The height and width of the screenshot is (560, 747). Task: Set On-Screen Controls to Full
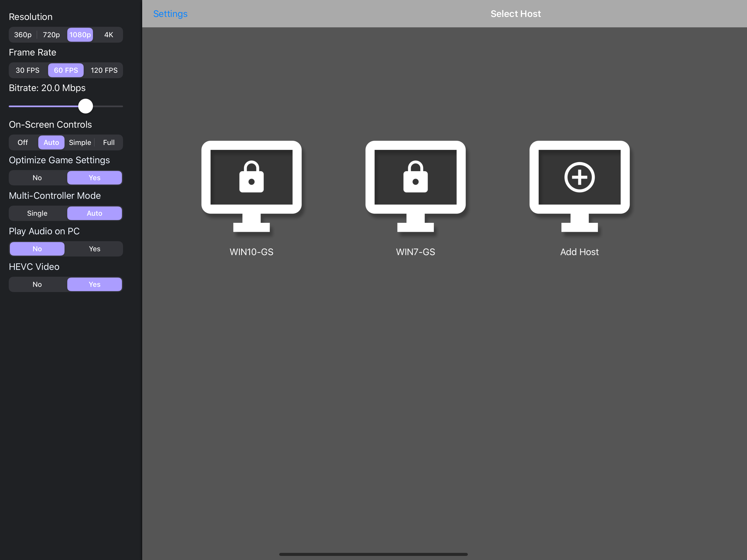109,142
